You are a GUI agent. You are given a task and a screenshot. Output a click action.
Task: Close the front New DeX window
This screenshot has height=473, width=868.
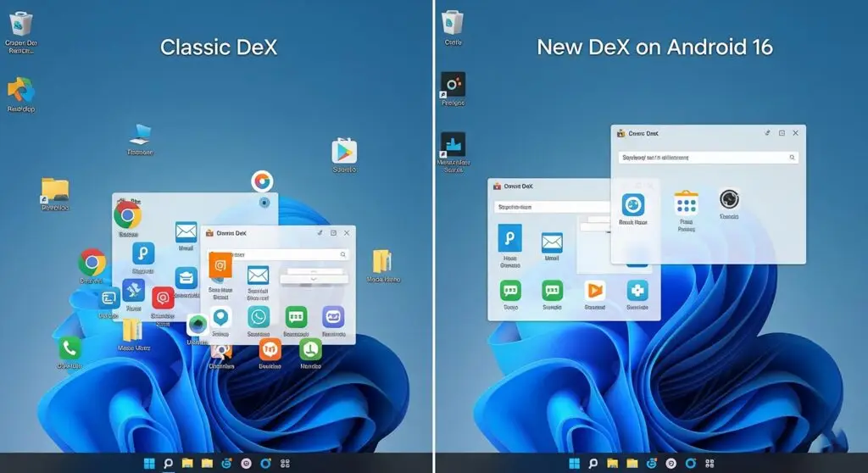click(795, 133)
